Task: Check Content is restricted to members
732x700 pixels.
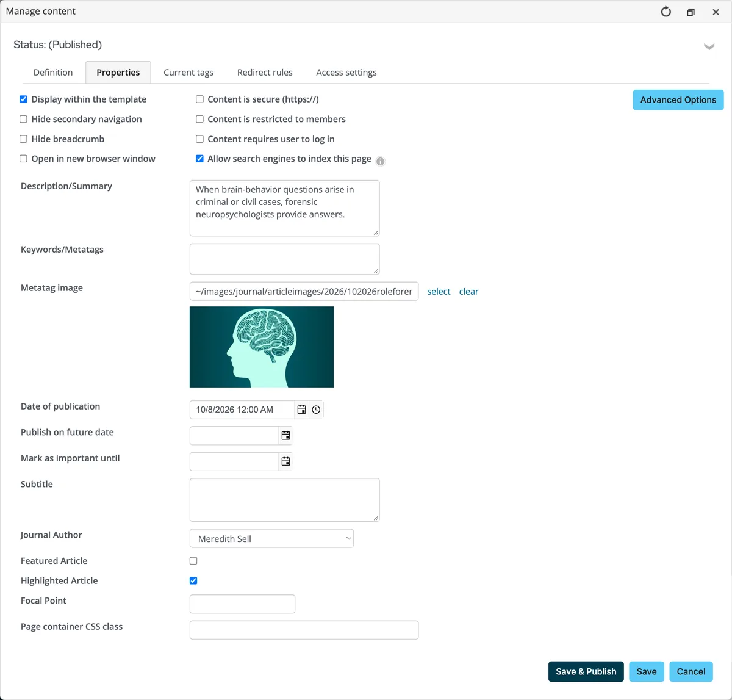Action: [x=199, y=119]
